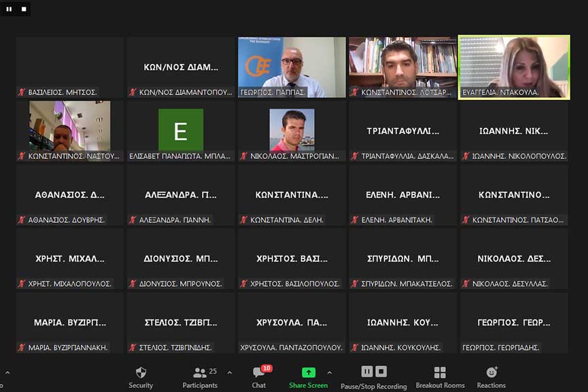
Task: Click the ΤΡΙΑΝΤΑΦΥΛΛΙ... large name
Action: point(402,131)
